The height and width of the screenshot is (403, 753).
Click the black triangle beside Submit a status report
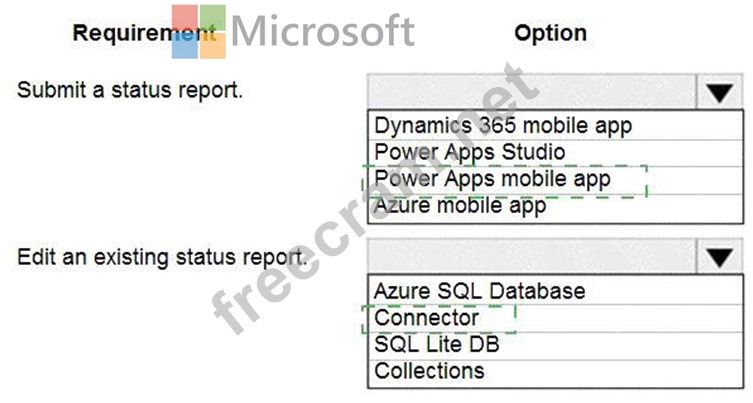[x=719, y=92]
